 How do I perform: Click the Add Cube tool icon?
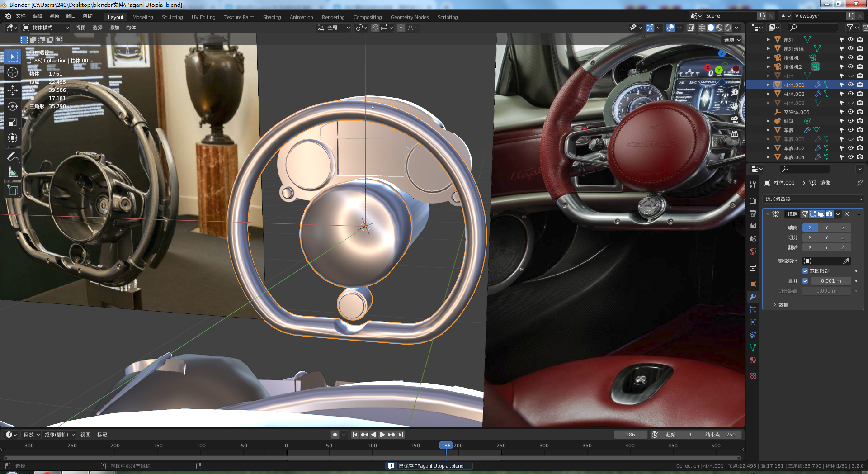[x=13, y=190]
